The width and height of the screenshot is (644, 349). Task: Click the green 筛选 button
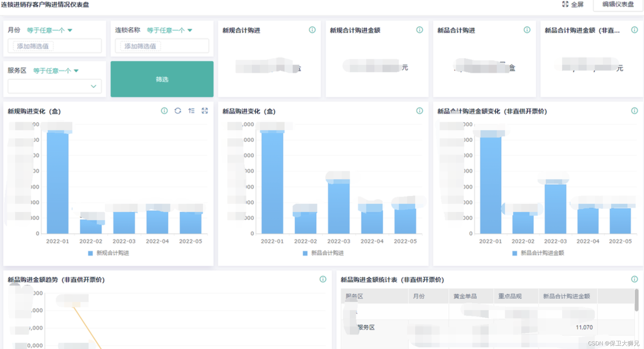162,79
